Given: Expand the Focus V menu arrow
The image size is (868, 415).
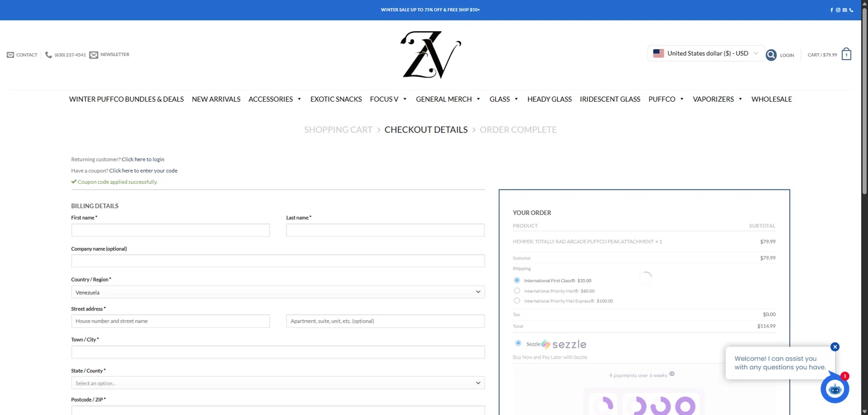Looking at the screenshot, I should [x=404, y=99].
